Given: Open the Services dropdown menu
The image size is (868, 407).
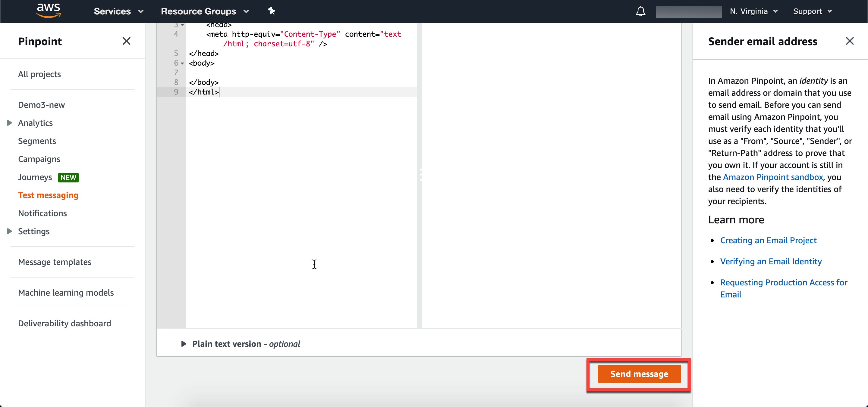Looking at the screenshot, I should (119, 11).
